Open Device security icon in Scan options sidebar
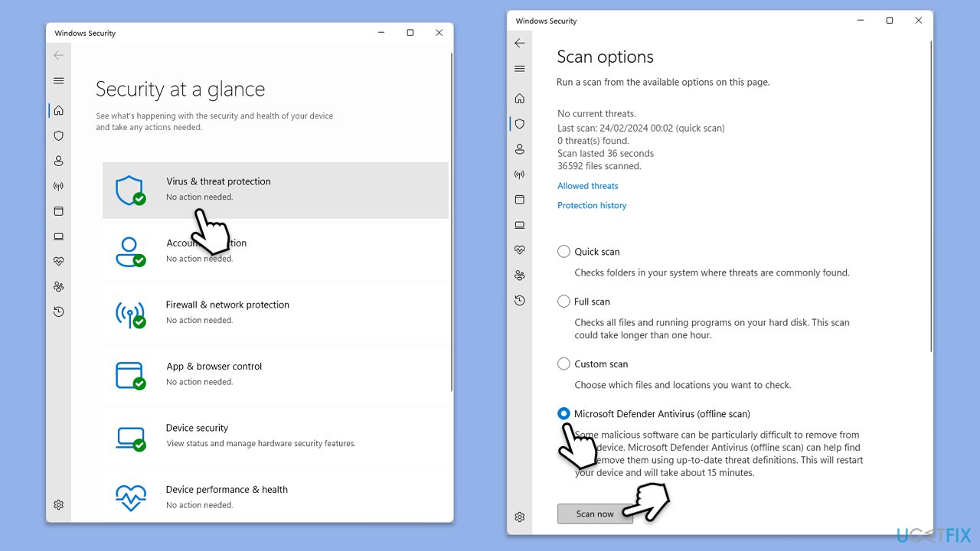Viewport: 980px width, 551px height. [520, 225]
